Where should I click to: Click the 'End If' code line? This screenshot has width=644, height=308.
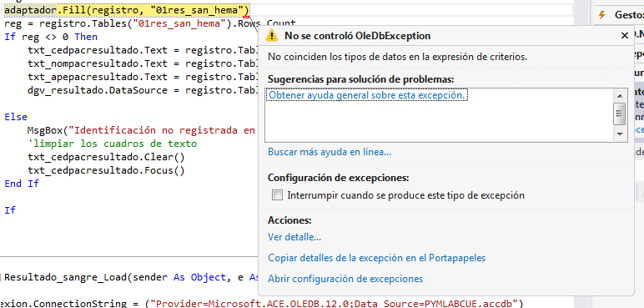(x=22, y=184)
